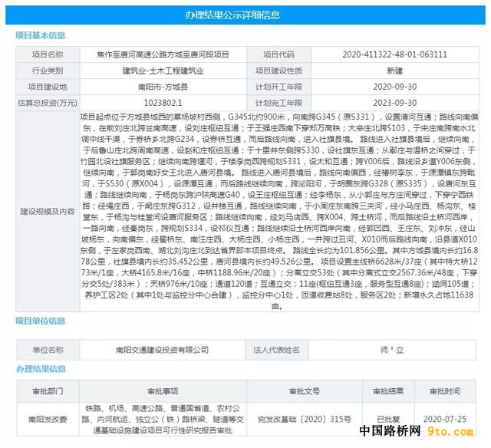This screenshot has height=448, width=491.
Task: Click the 南阳交通建设投资有限公司 company name
Action: (x=162, y=350)
